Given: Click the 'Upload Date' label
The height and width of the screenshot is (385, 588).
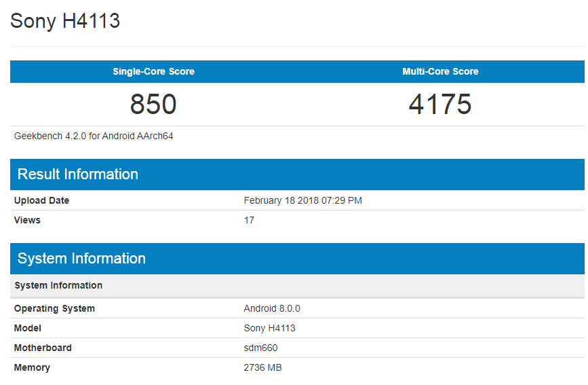Looking at the screenshot, I should coord(41,200).
